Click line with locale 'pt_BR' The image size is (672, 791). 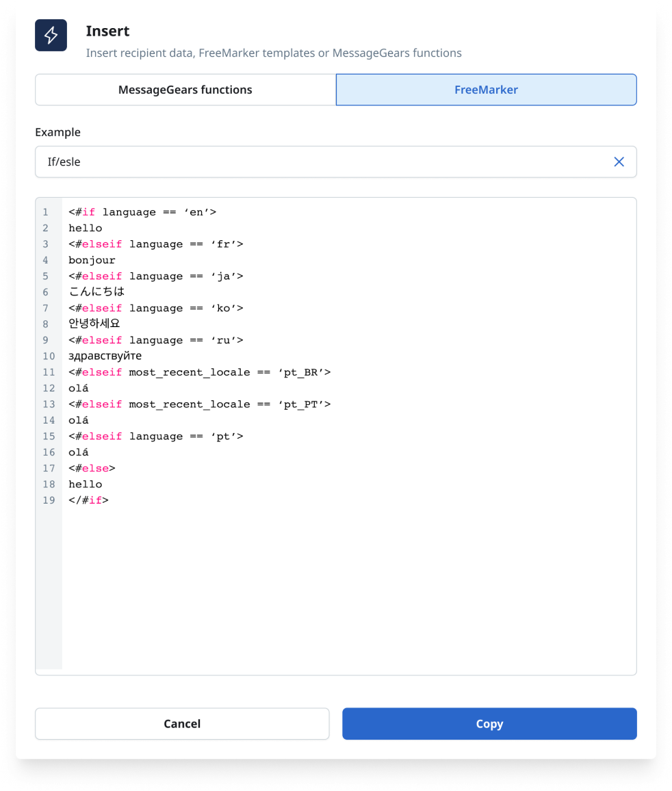(200, 372)
